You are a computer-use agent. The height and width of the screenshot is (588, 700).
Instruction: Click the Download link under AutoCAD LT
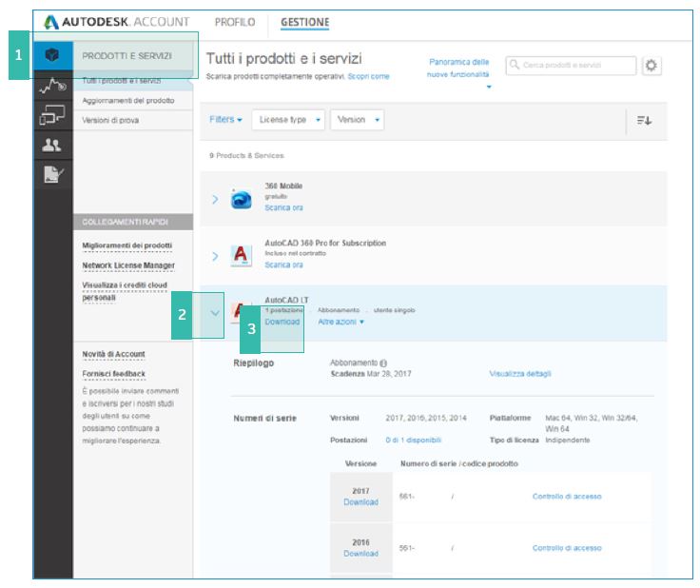(x=282, y=322)
